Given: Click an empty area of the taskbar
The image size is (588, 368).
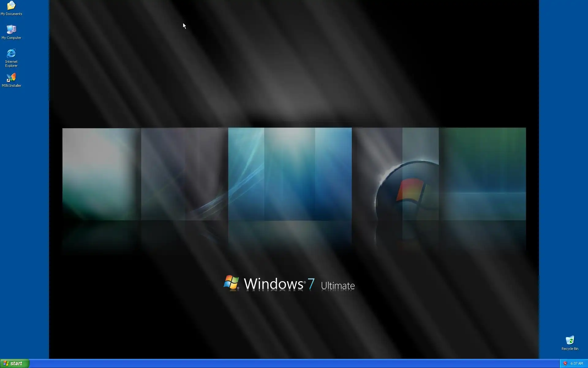Looking at the screenshot, I should tap(276, 363).
